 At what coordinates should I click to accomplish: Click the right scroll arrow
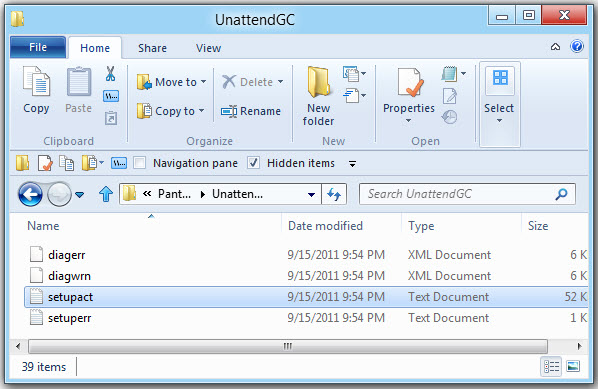[x=580, y=346]
